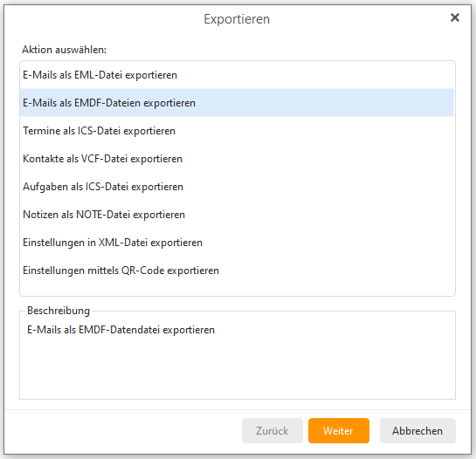Choose 'Notizen als NOTE-Datei exportieren'
Image resolution: width=476 pixels, height=459 pixels.
click(x=237, y=215)
